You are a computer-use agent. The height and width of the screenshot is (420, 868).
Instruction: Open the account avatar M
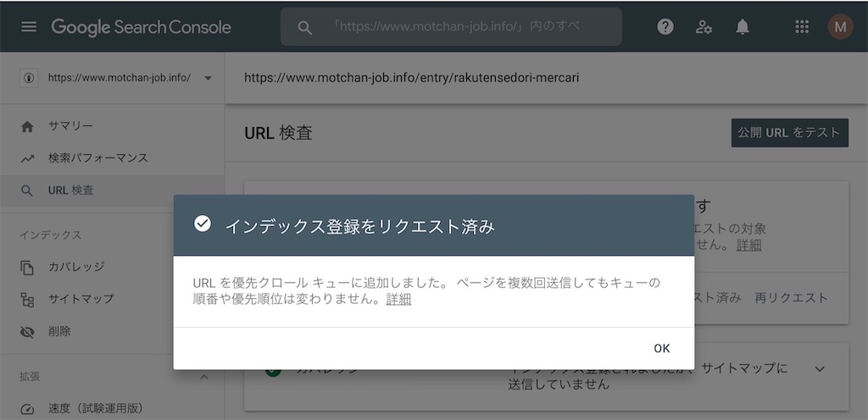(x=840, y=26)
